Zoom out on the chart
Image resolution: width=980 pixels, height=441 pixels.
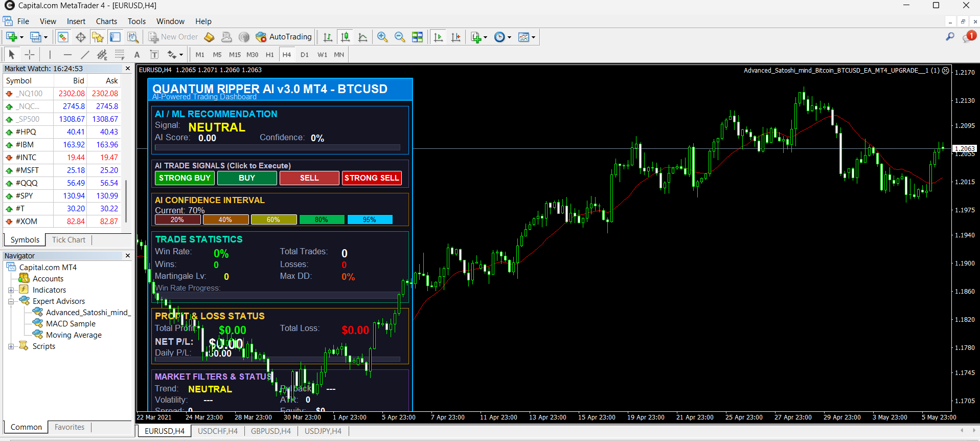pos(400,37)
